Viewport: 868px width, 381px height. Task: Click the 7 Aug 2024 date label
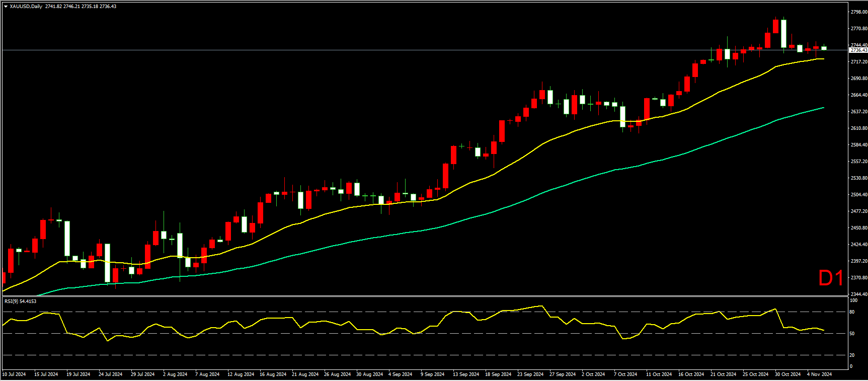207,374
